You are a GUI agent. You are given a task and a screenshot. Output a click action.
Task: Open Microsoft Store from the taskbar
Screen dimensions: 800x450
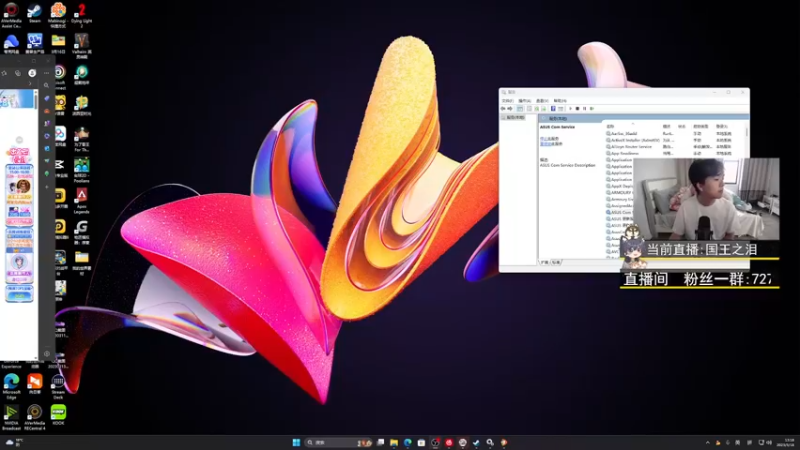[x=421, y=442]
